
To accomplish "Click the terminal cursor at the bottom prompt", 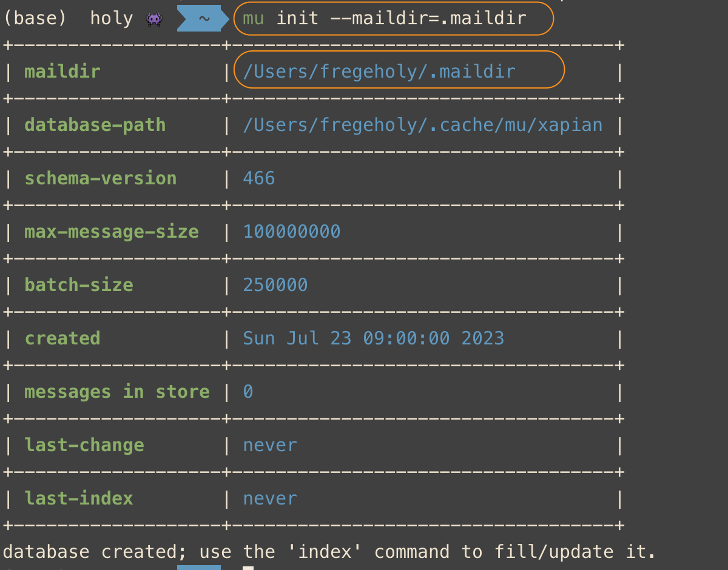I will 248,568.
